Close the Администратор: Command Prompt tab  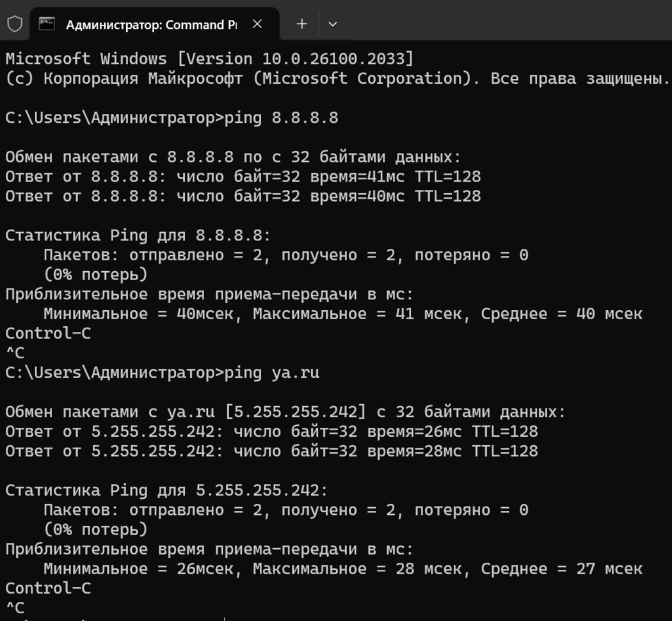[257, 24]
